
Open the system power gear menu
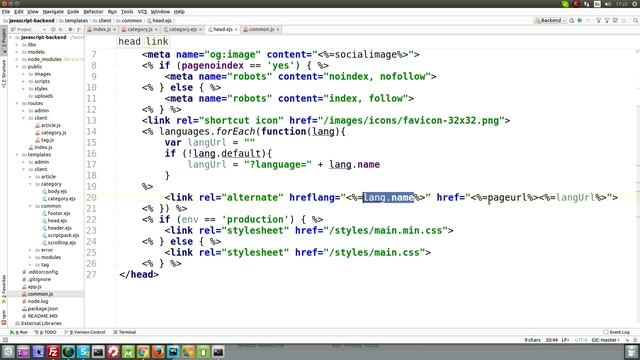point(635,4)
